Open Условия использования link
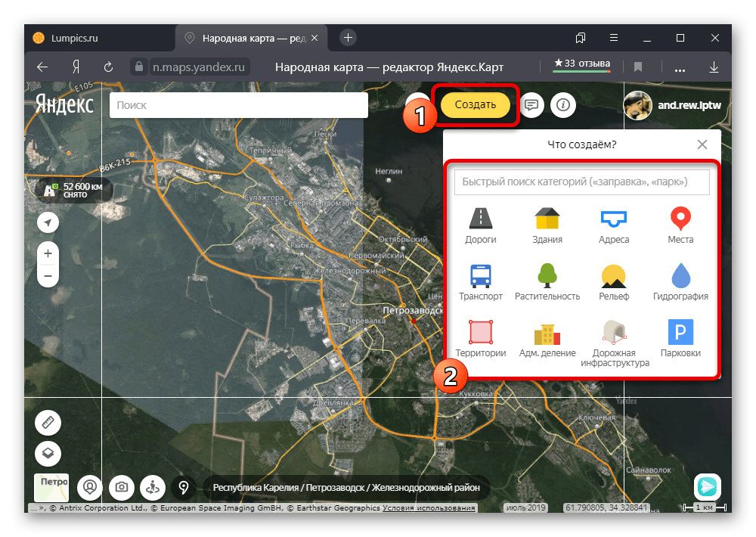 click(429, 508)
